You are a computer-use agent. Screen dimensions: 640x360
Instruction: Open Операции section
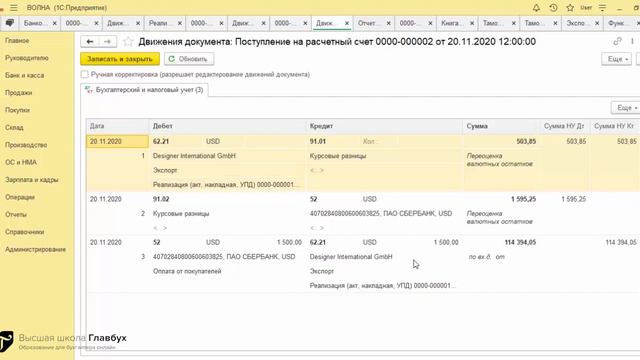click(x=20, y=197)
